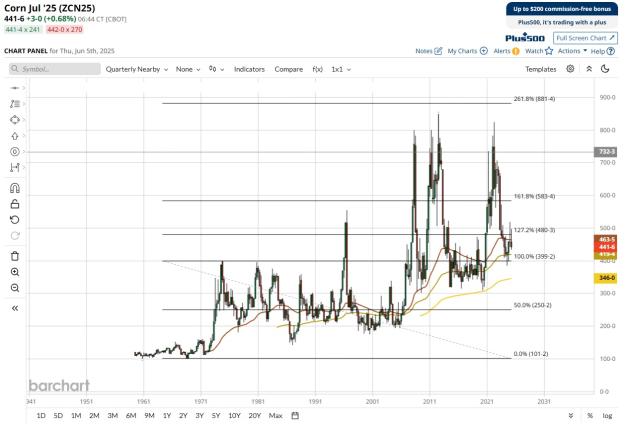Delete annotations with the trash can

[15, 256]
